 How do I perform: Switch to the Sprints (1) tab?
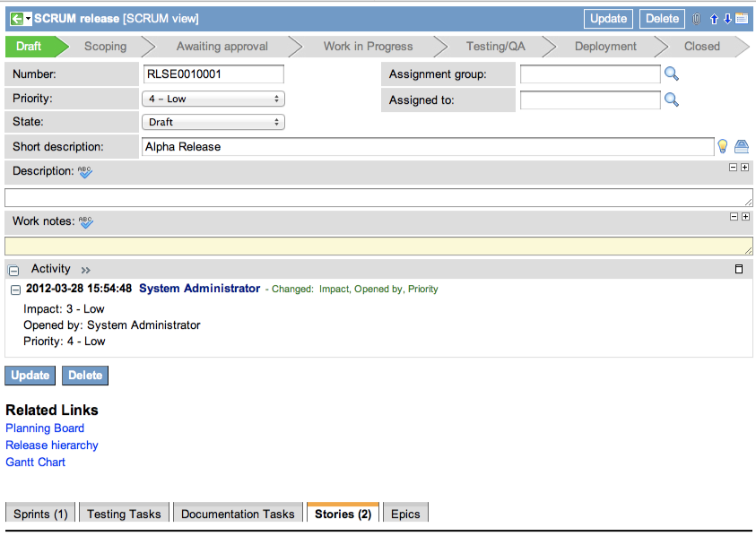click(x=40, y=514)
